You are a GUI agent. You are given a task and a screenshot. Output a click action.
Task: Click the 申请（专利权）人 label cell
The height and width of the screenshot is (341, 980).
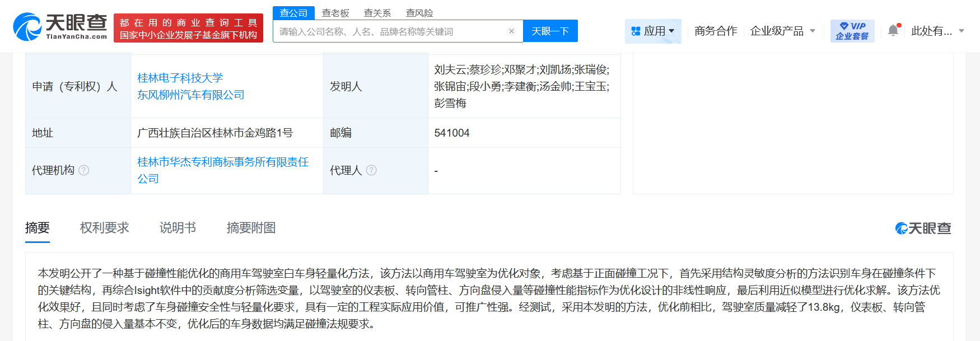(78, 86)
